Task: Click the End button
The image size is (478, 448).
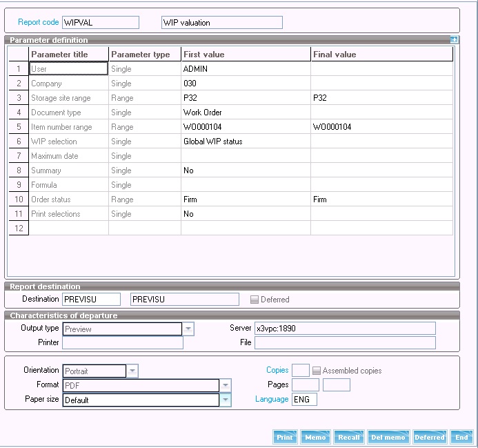Action: coord(461,438)
